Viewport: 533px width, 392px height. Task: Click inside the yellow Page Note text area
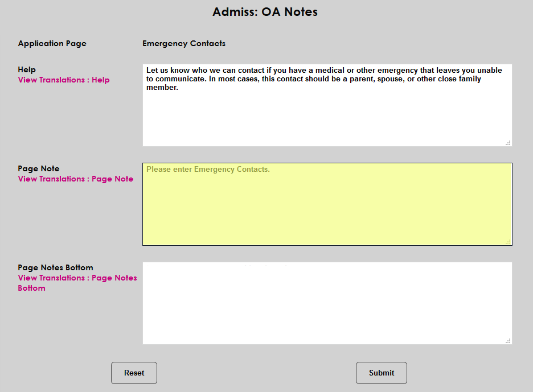tap(327, 211)
